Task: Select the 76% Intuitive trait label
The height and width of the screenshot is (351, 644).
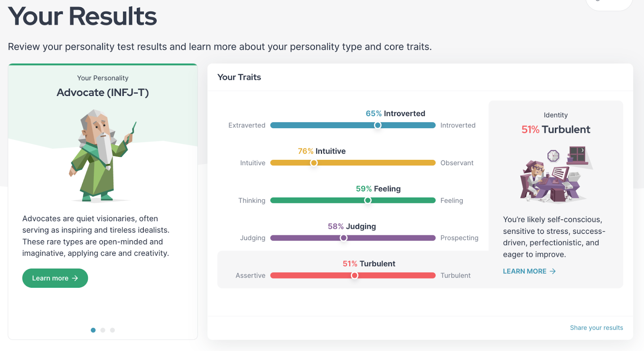Action: pyautogui.click(x=322, y=151)
